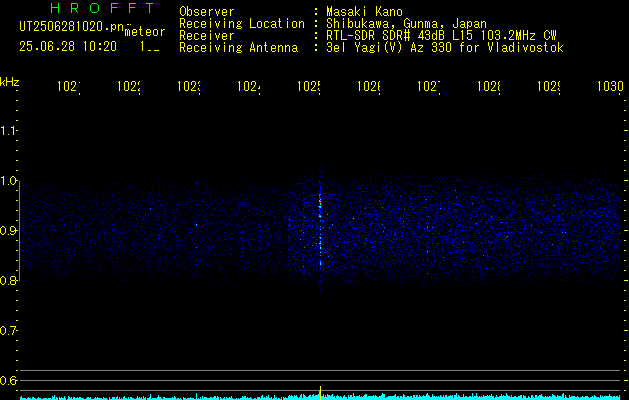629x400 pixels.
Task: Click the "Receiver" label
Action: (207, 36)
